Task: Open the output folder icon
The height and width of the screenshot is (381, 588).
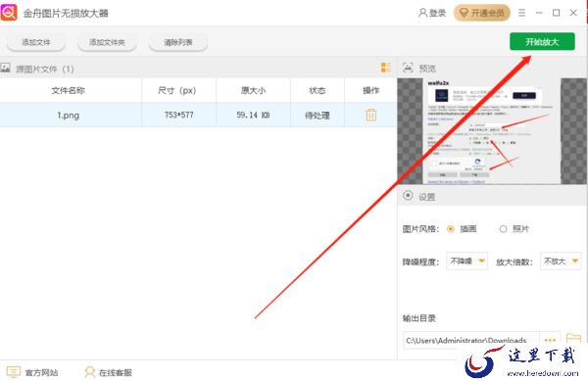Action: pyautogui.click(x=573, y=339)
